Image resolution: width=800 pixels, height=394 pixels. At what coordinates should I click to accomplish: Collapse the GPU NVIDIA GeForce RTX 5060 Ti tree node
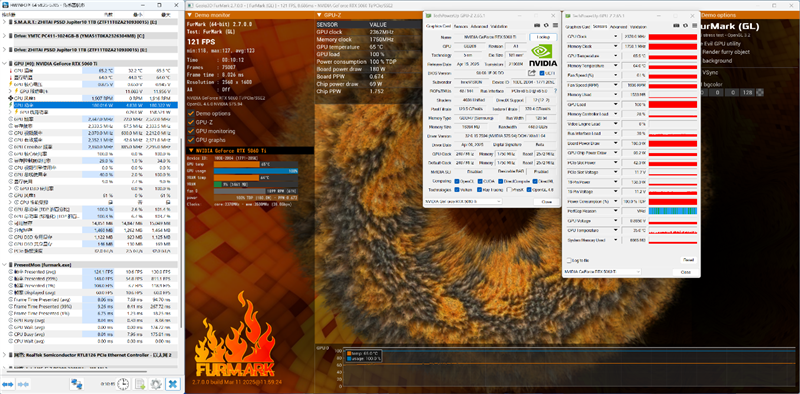(5, 63)
